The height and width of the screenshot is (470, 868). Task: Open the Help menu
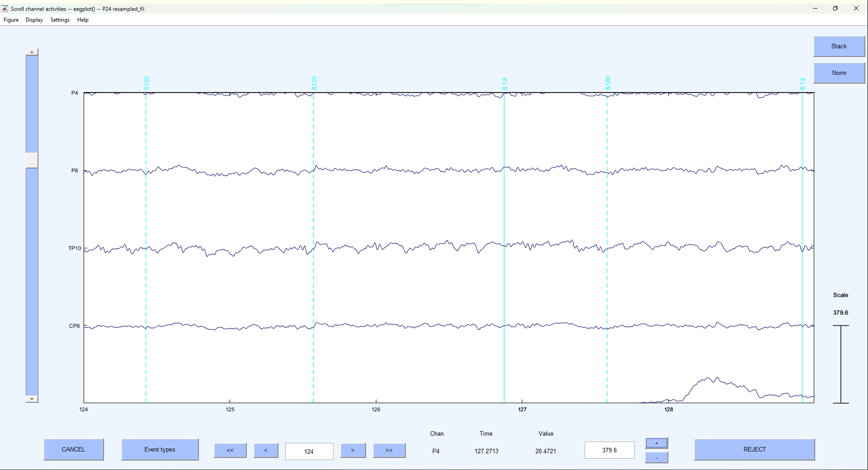pos(83,20)
